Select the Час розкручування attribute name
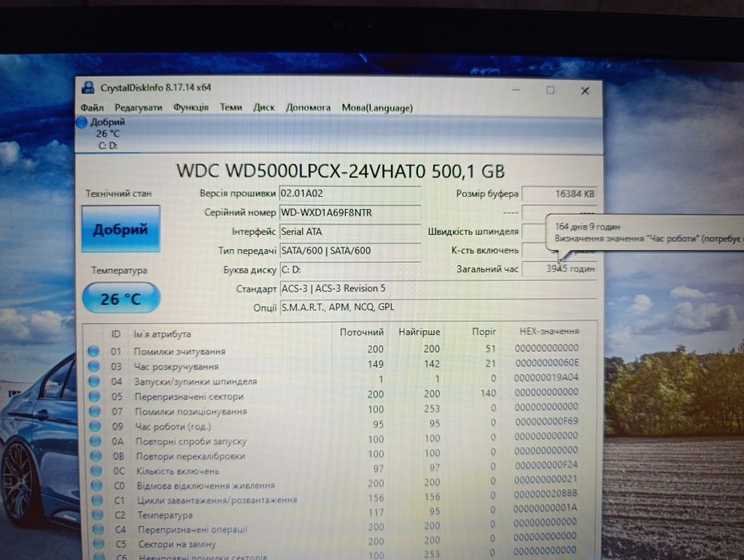The height and width of the screenshot is (560, 744). [x=176, y=366]
